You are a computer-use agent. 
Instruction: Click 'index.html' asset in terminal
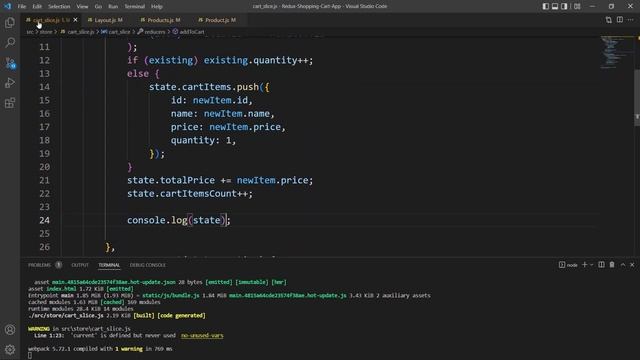coord(61,289)
